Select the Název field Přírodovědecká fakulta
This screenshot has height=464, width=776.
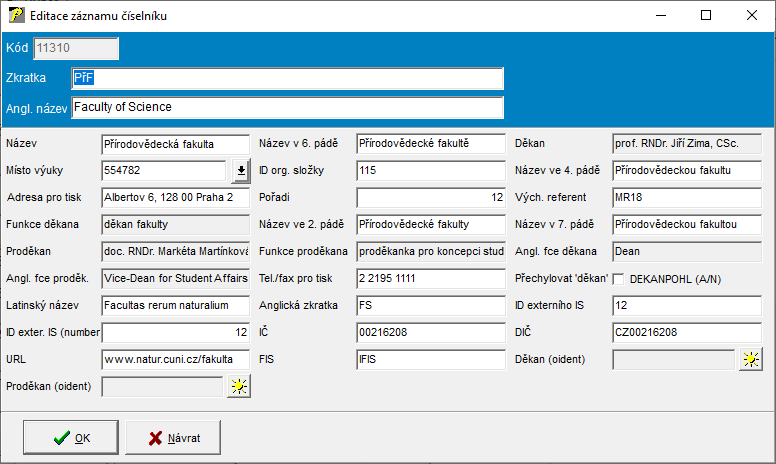coord(174,144)
